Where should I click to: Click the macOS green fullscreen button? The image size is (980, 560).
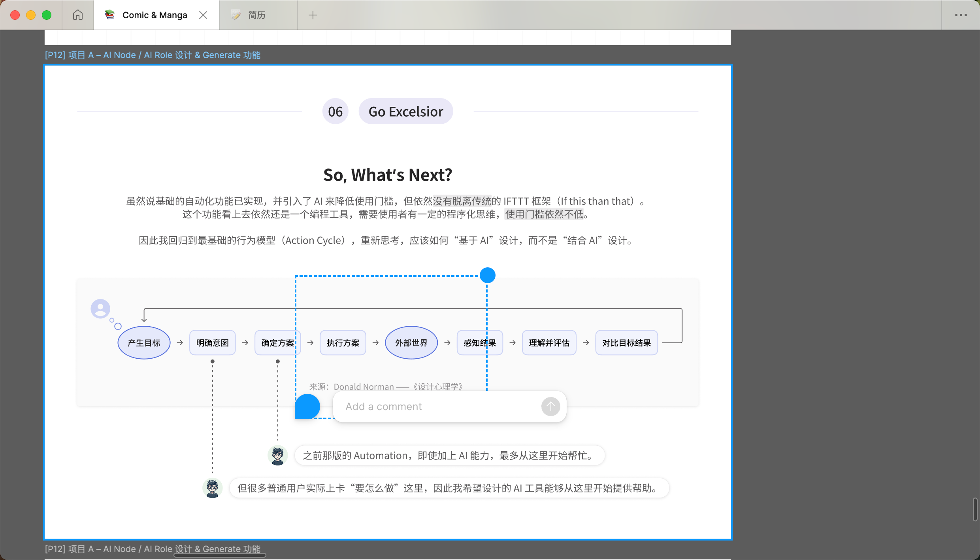pyautogui.click(x=47, y=15)
